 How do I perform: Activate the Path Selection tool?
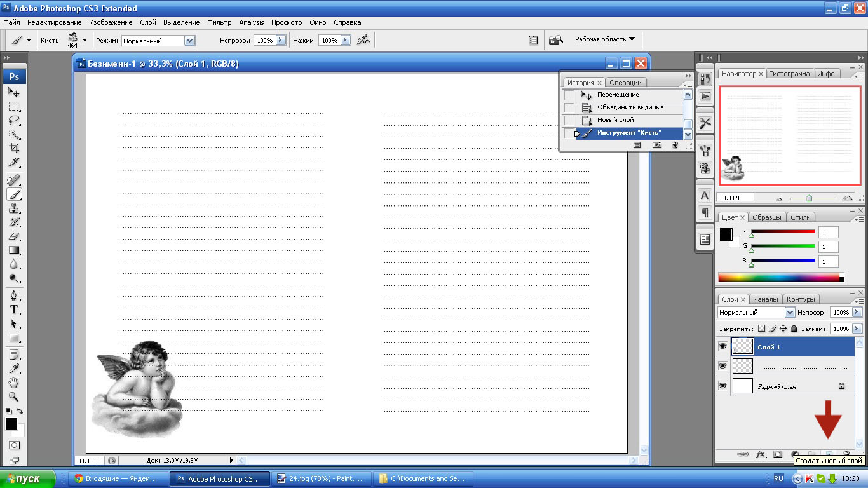14,323
